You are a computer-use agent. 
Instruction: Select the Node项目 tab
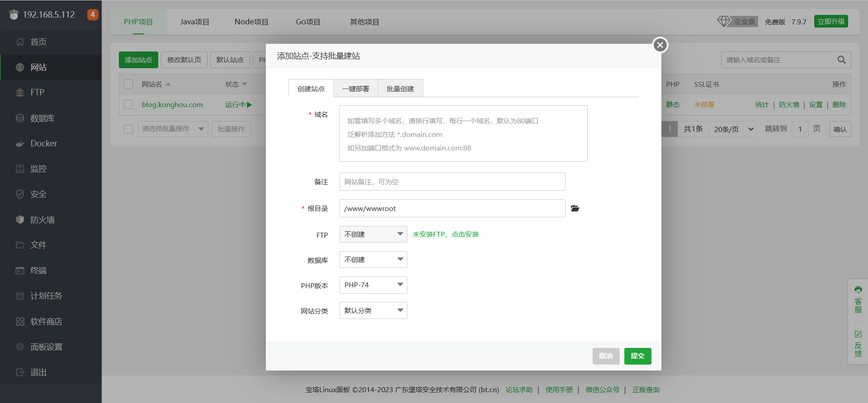point(251,22)
